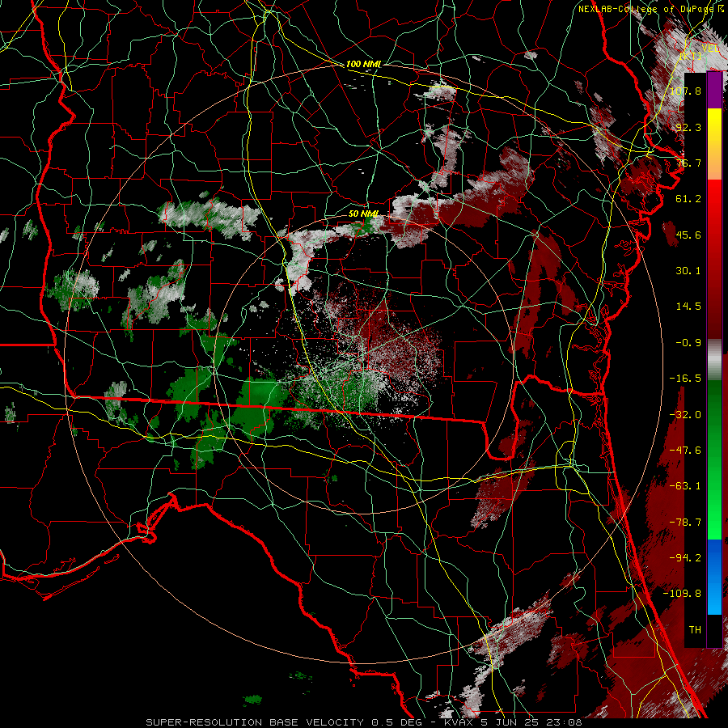This screenshot has width=728, height=728.
Task: Select the -78.7 legend value
Action: (685, 523)
